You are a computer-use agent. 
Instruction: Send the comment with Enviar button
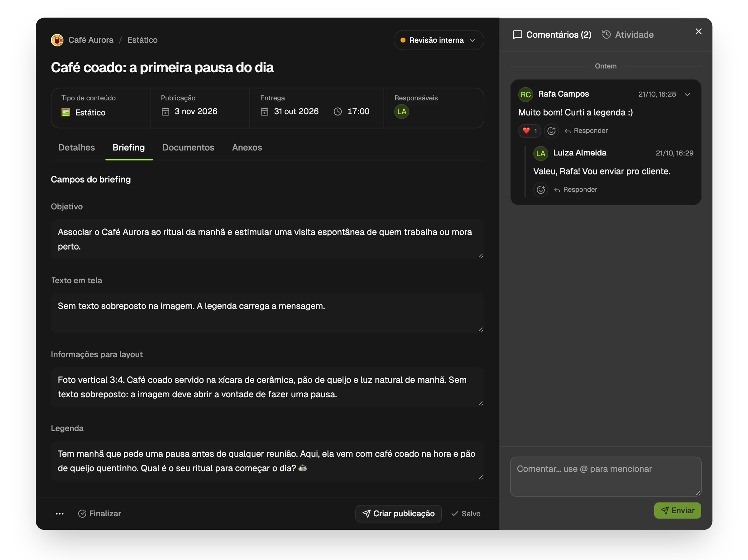click(677, 510)
